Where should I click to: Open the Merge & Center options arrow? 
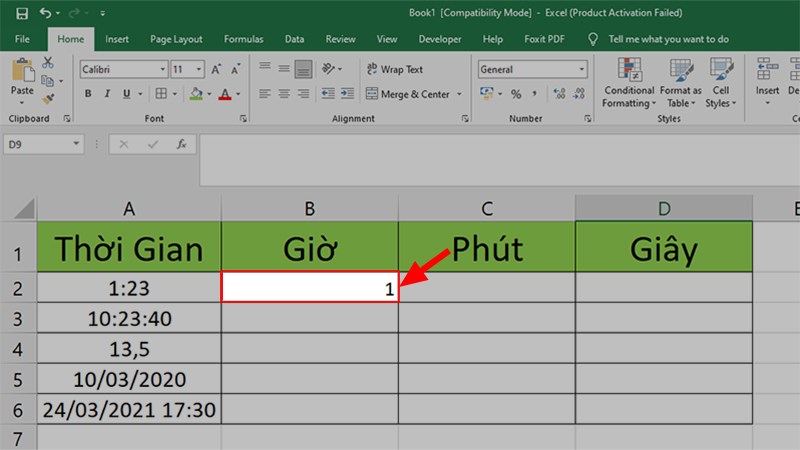tap(459, 94)
